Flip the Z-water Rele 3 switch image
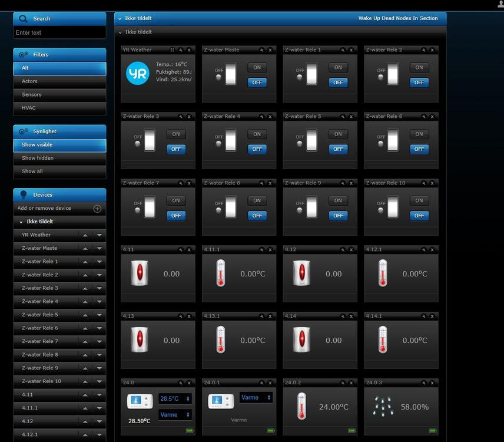The width and height of the screenshot is (504, 442). pos(150,140)
